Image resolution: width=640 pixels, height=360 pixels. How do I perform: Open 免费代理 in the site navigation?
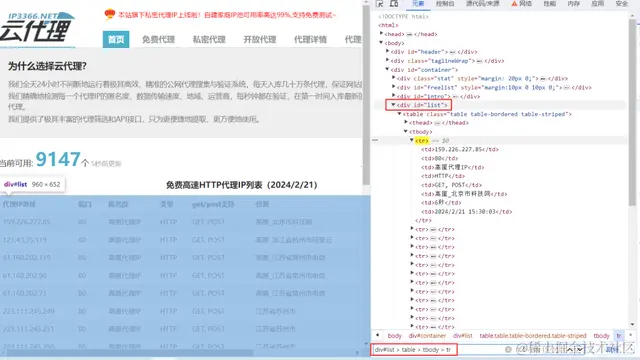click(x=158, y=40)
